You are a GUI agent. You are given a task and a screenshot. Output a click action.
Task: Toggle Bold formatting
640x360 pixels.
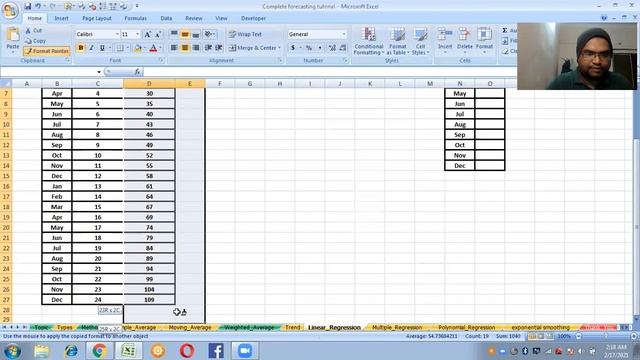(81, 48)
